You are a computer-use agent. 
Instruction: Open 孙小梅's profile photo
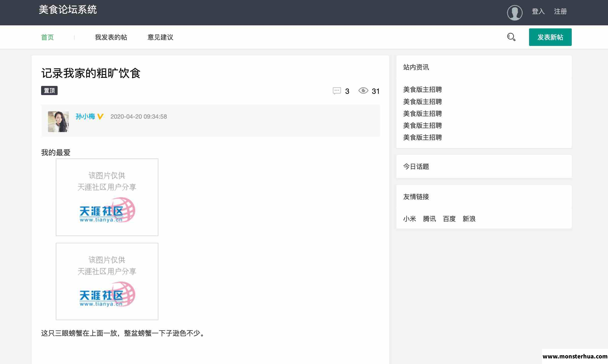click(x=58, y=121)
